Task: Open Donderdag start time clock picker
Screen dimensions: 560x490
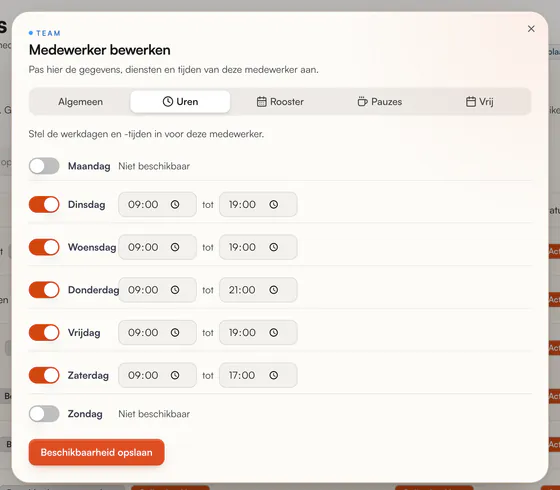Action: (175, 290)
